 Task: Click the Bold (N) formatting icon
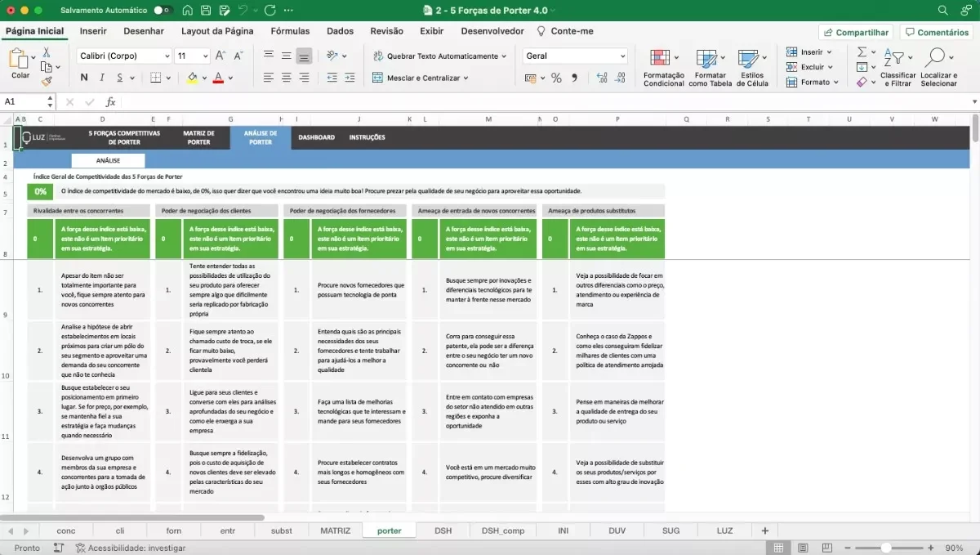[84, 78]
